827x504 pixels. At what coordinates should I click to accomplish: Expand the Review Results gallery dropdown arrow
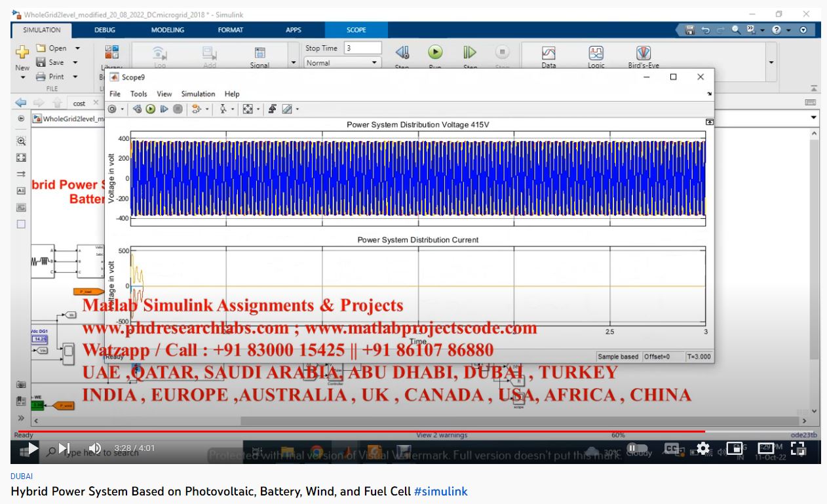pyautogui.click(x=771, y=62)
